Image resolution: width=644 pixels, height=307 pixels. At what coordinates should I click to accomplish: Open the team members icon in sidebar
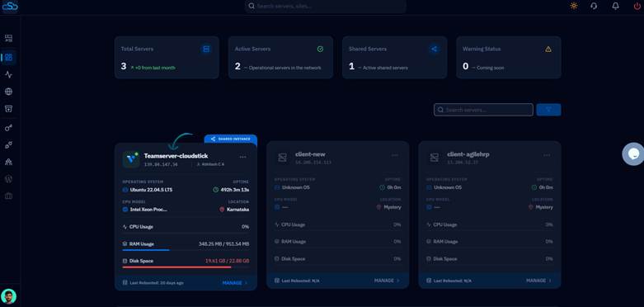[x=8, y=162]
